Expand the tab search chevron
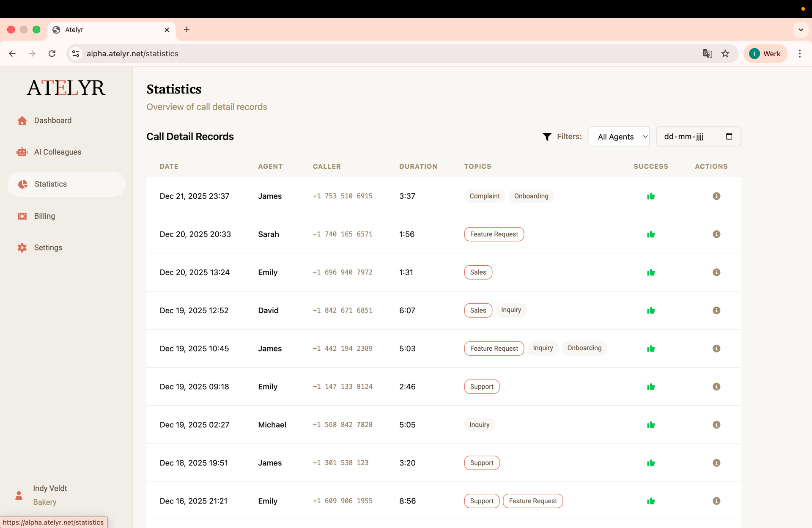 tap(801, 30)
